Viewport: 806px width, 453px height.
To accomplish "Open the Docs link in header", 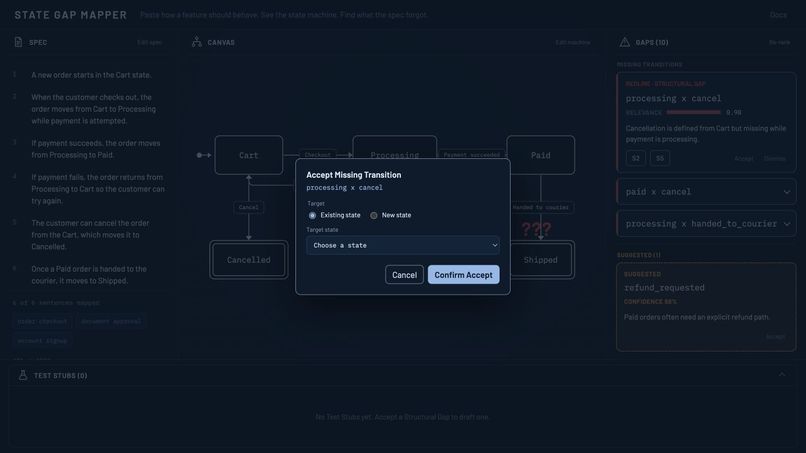I will 778,15.
